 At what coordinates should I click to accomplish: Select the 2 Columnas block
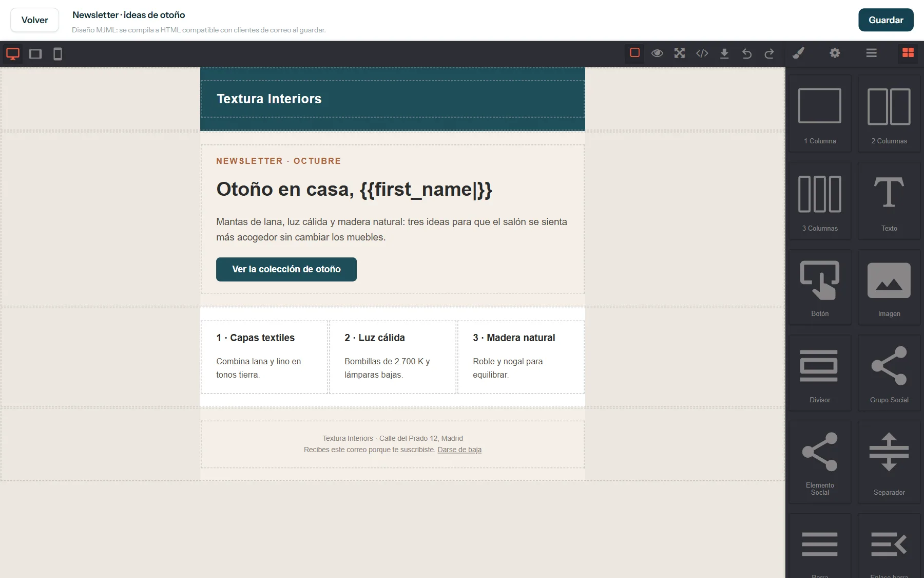point(889,114)
